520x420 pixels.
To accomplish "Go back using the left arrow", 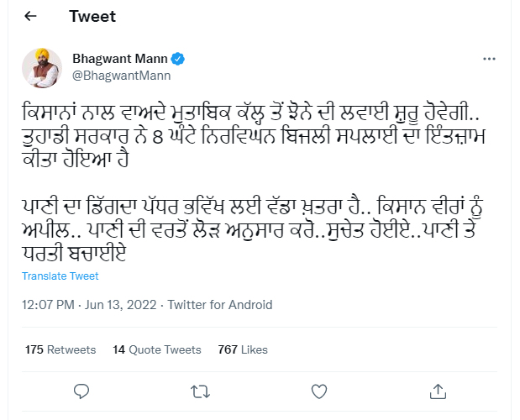I will pyautogui.click(x=31, y=17).
